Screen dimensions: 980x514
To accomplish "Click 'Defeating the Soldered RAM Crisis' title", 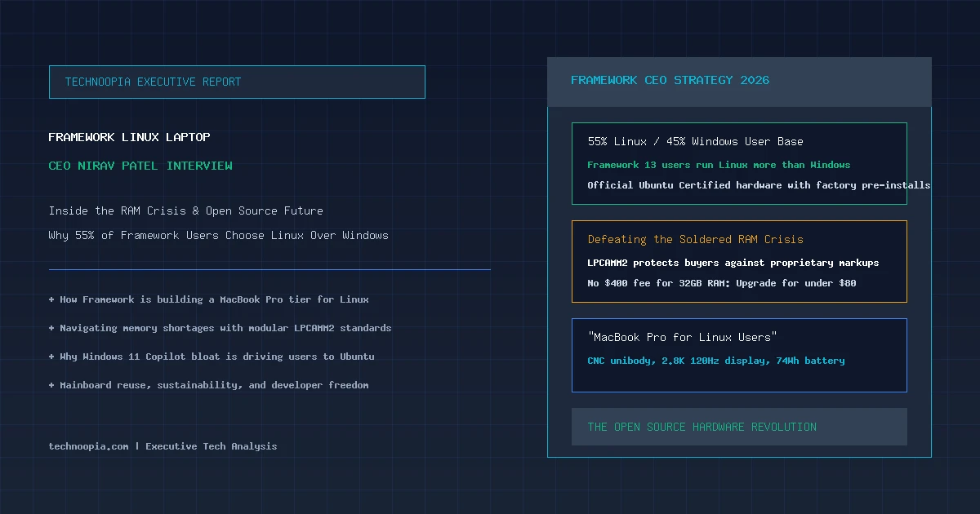I will point(695,239).
